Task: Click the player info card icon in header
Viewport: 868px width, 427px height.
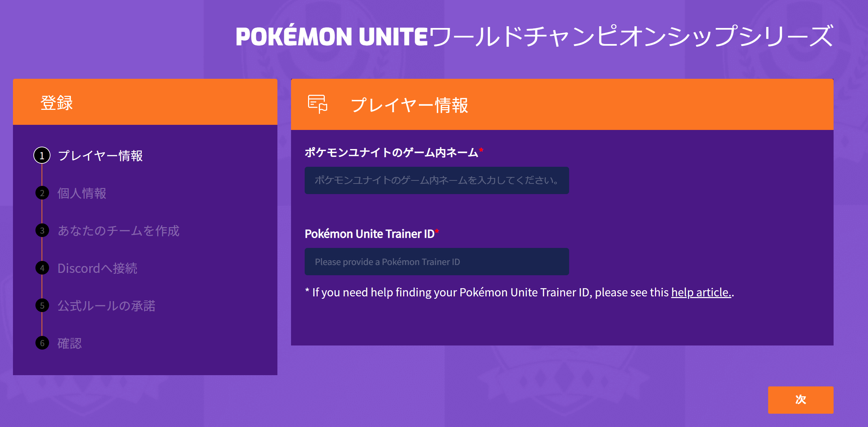Action: click(x=318, y=104)
